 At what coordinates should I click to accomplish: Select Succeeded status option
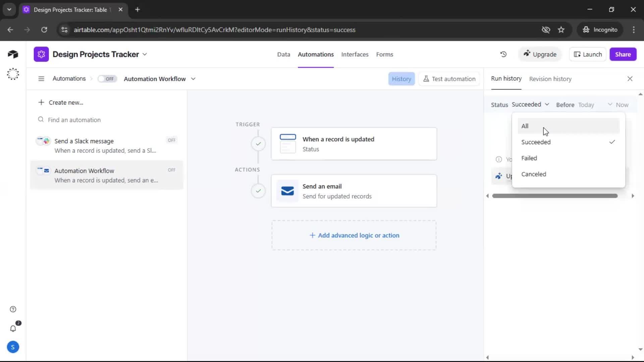point(568,142)
